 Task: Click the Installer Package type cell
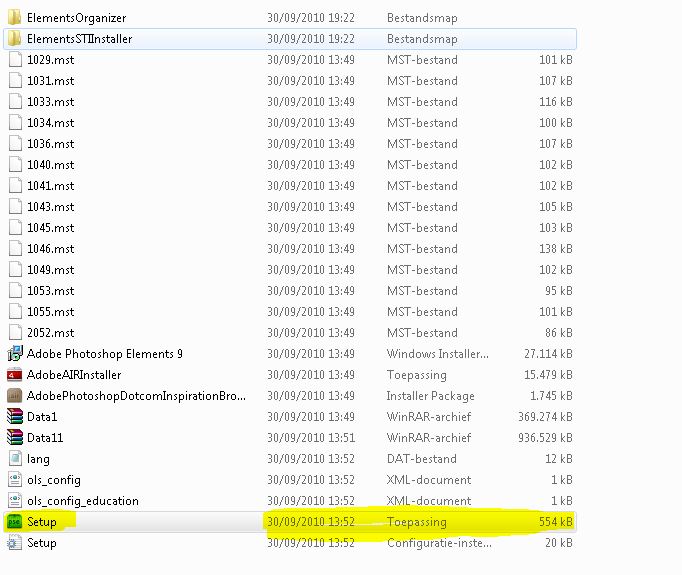[431, 396]
